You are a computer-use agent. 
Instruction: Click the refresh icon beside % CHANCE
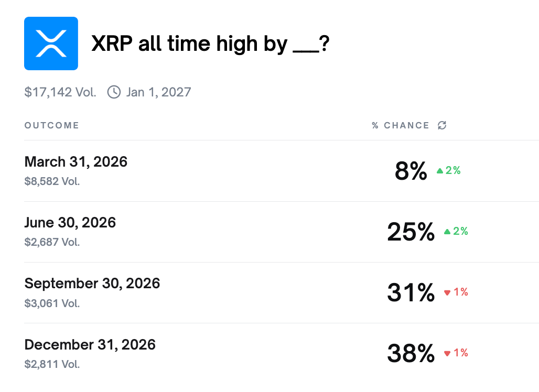point(441,125)
